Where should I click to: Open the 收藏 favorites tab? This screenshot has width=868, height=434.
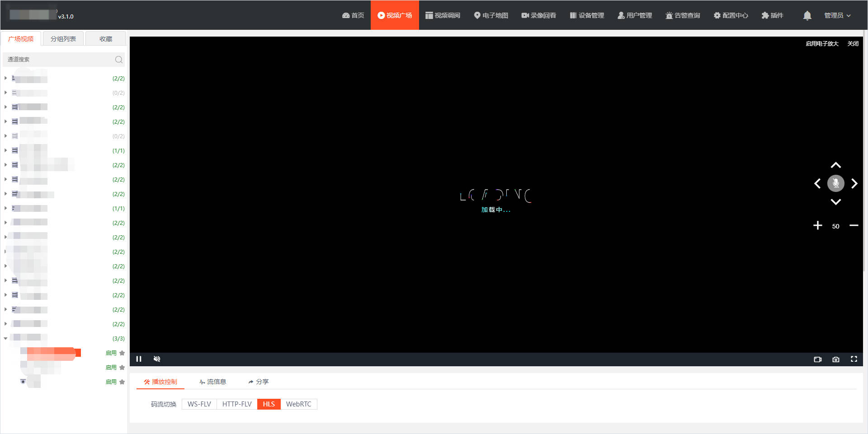click(106, 39)
